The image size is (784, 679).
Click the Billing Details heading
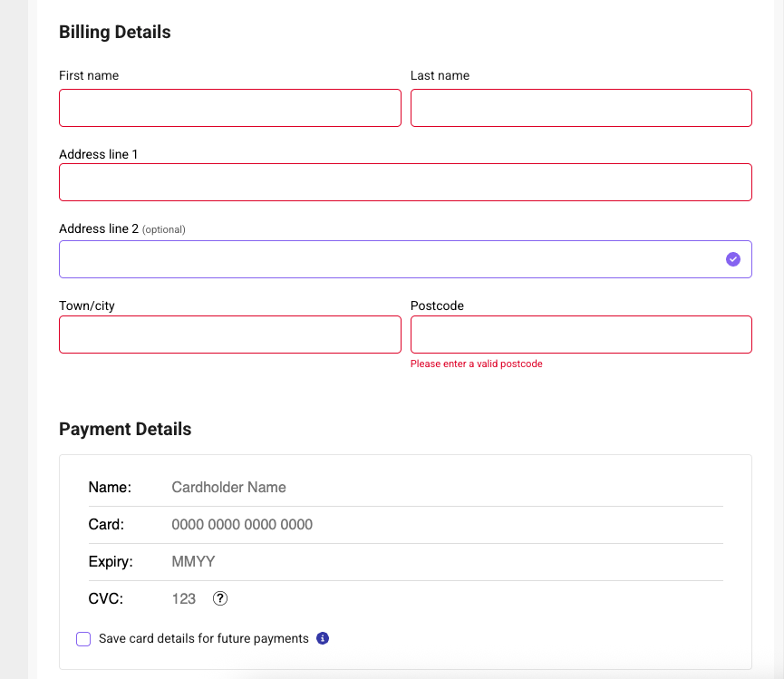click(115, 32)
